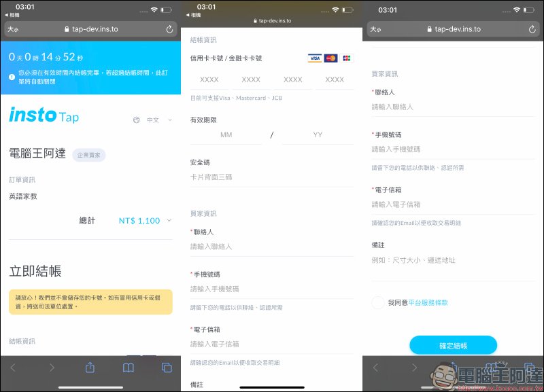544x392 pixels.
Task: Check the 我同意 agreement checkbox
Action: [x=378, y=302]
